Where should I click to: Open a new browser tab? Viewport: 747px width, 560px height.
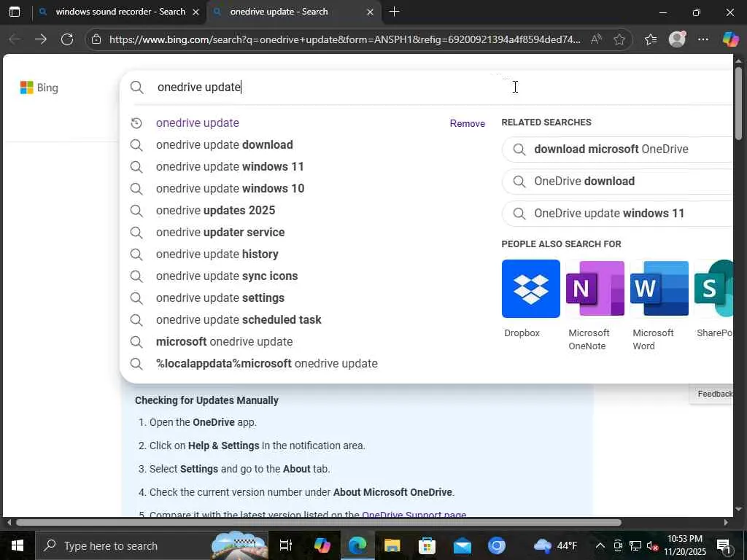pos(394,12)
